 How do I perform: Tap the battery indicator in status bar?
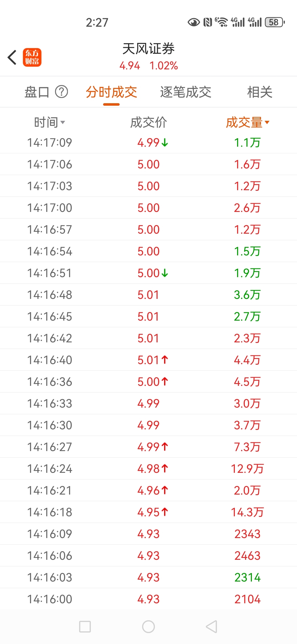pos(275,22)
